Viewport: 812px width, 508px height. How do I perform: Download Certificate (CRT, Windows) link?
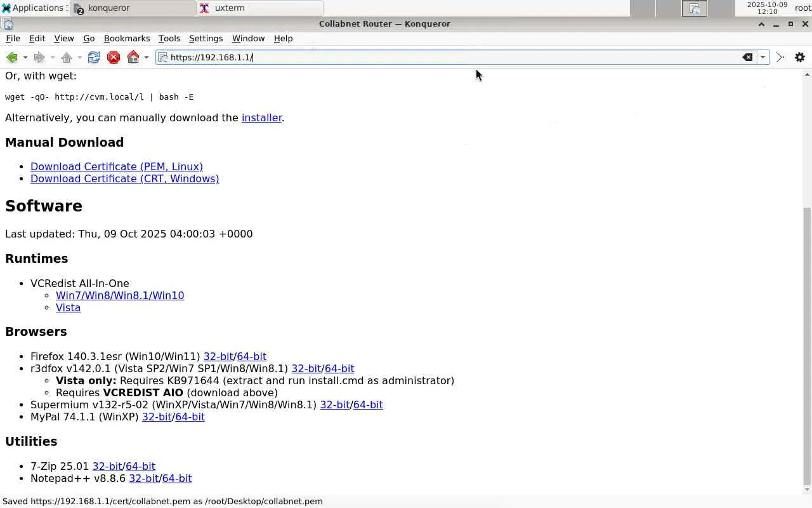124,178
